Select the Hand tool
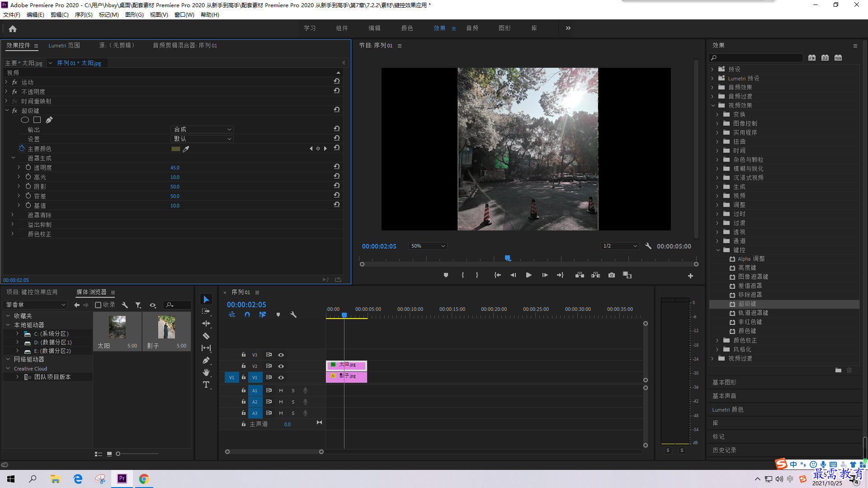 click(206, 372)
